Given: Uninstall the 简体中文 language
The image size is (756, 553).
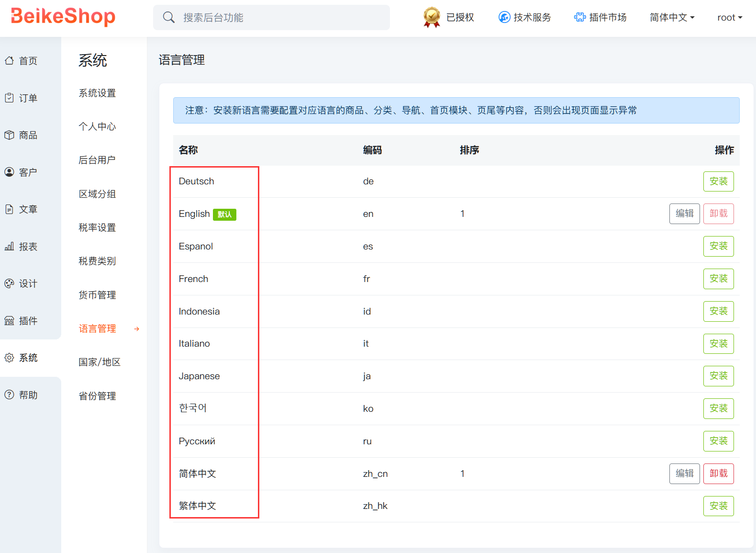Looking at the screenshot, I should pyautogui.click(x=718, y=474).
